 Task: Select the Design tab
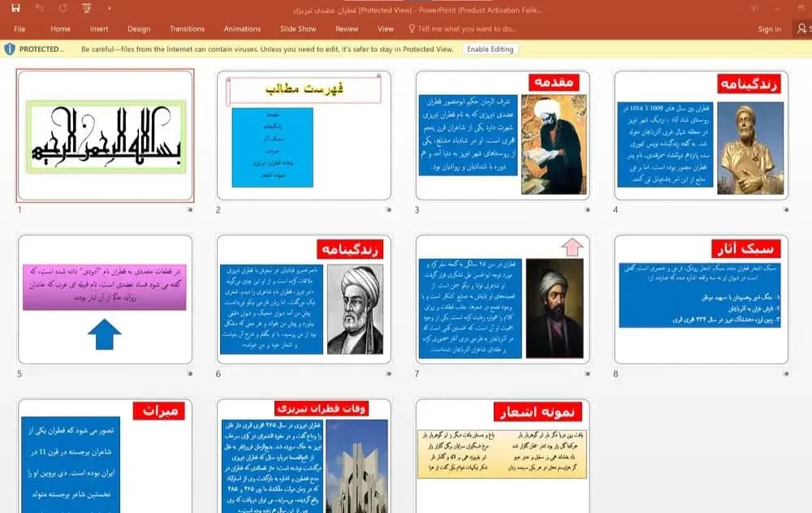[x=139, y=29]
